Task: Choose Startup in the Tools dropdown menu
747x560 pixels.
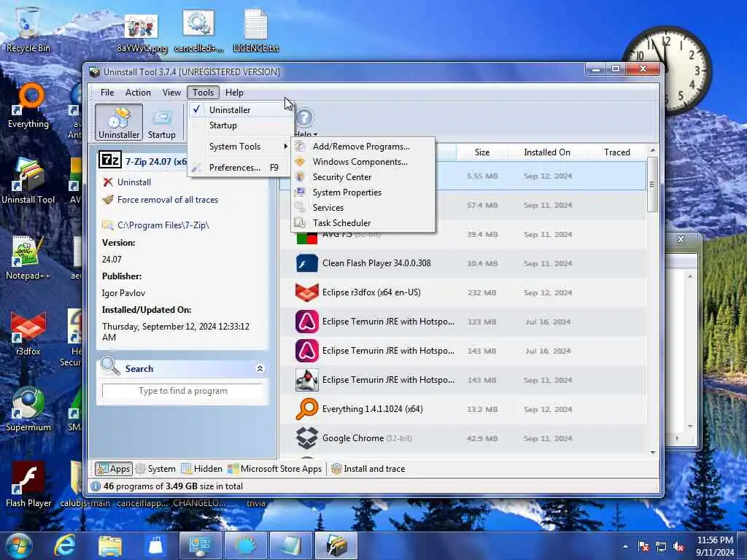Action: click(240, 125)
